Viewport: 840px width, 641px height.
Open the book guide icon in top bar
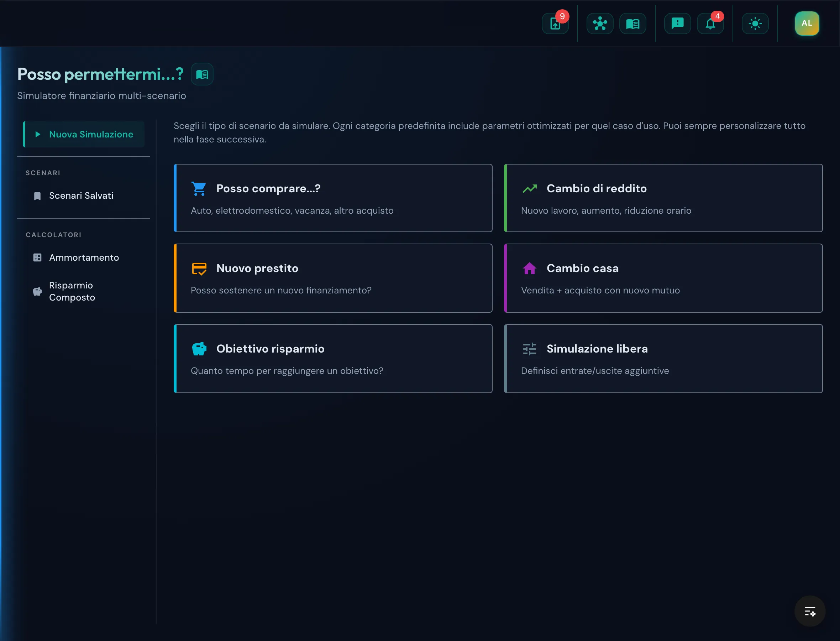[x=632, y=24]
